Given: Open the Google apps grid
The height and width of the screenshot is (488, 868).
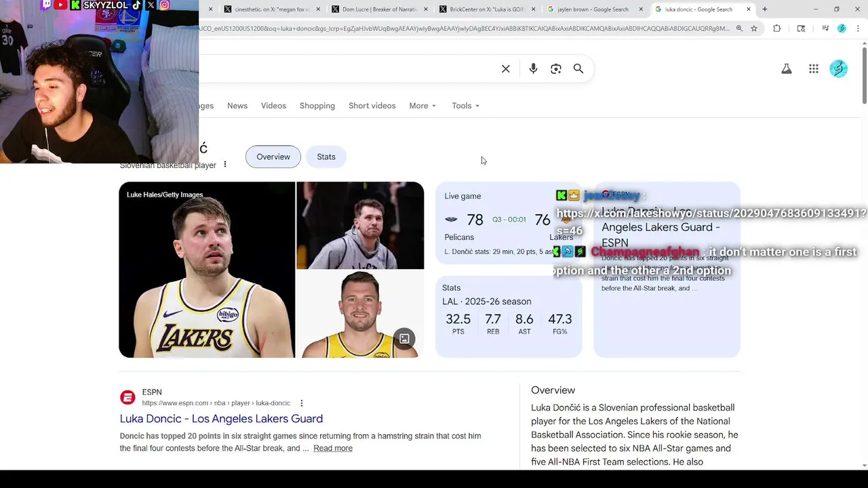Looking at the screenshot, I should pyautogui.click(x=814, y=68).
